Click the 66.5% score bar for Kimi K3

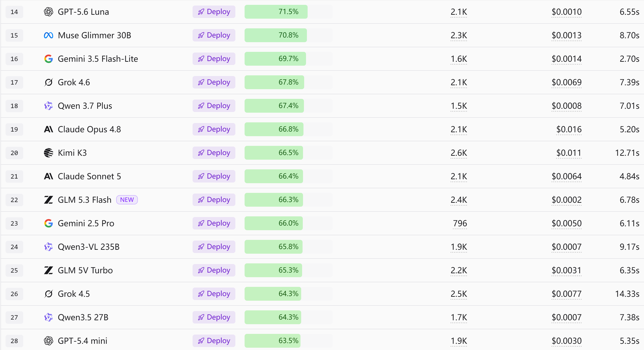289,153
